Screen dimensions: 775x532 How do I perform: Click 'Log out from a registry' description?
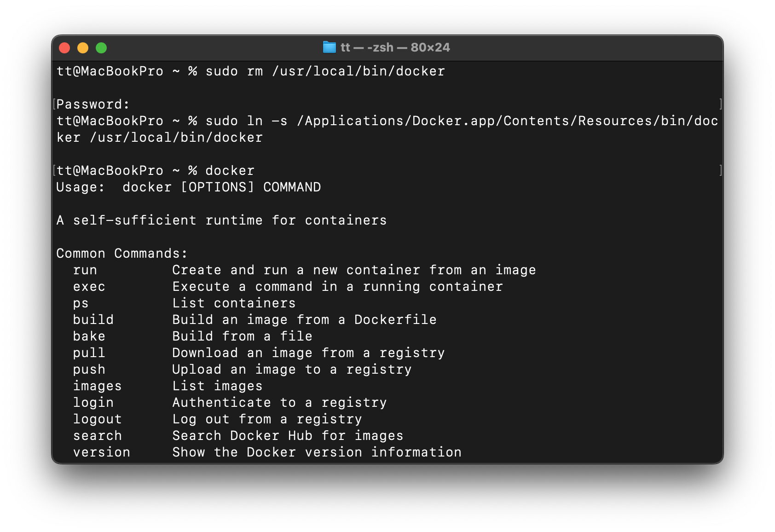pyautogui.click(x=267, y=419)
